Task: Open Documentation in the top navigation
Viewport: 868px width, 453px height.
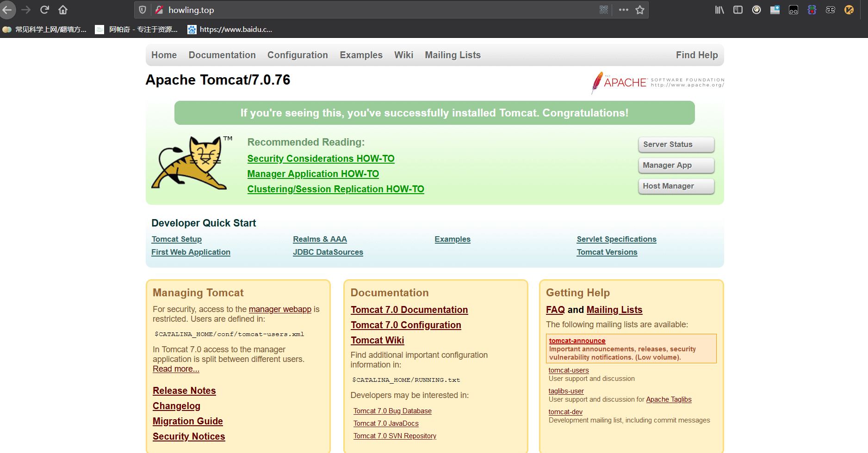Action: (x=222, y=55)
